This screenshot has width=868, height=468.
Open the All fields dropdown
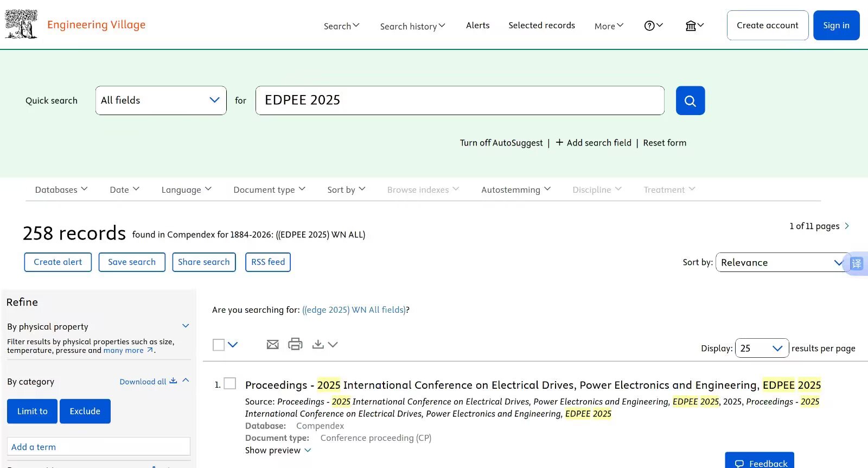[161, 100]
